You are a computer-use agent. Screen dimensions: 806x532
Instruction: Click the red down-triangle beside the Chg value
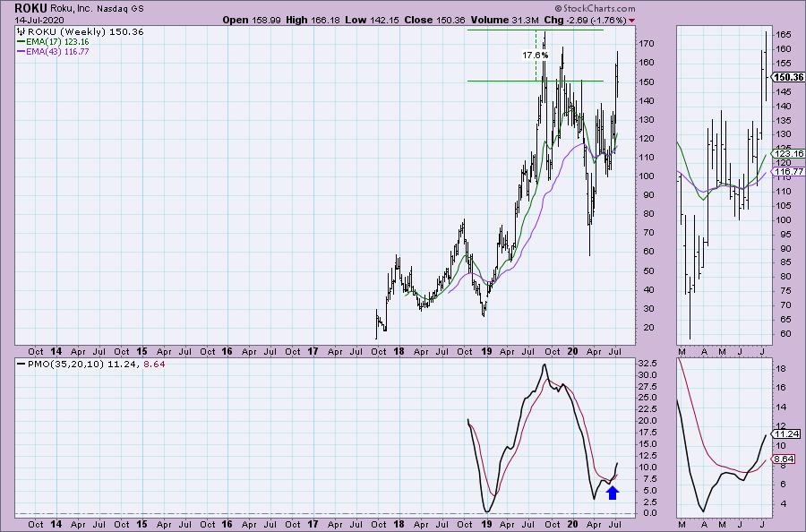(x=631, y=21)
